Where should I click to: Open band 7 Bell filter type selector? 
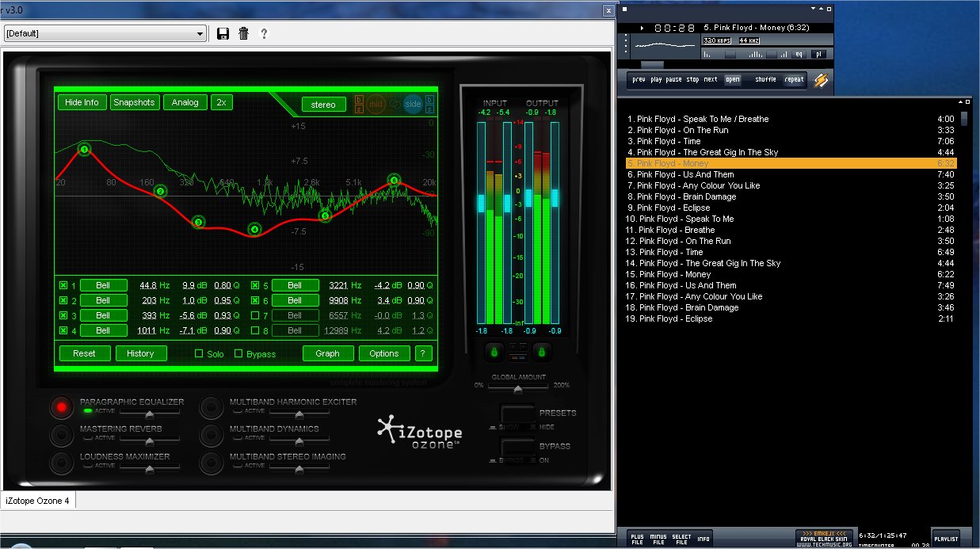[x=295, y=315]
